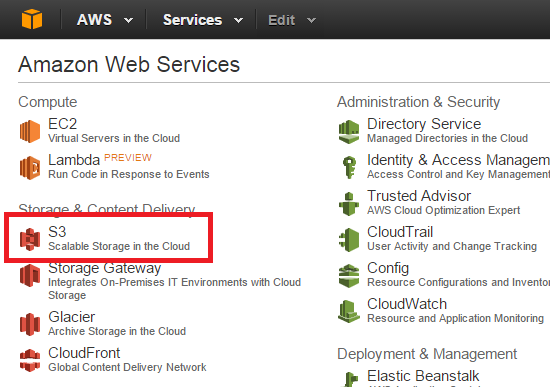Click 'Archive Storage in the Cloud' description
Viewport: 550px width, 387px height.
point(117,331)
